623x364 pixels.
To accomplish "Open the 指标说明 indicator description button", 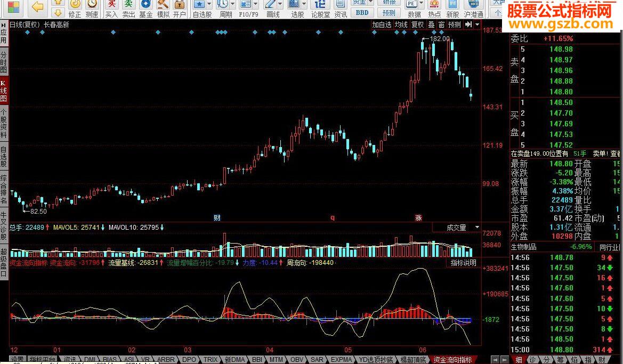I will coord(463,263).
